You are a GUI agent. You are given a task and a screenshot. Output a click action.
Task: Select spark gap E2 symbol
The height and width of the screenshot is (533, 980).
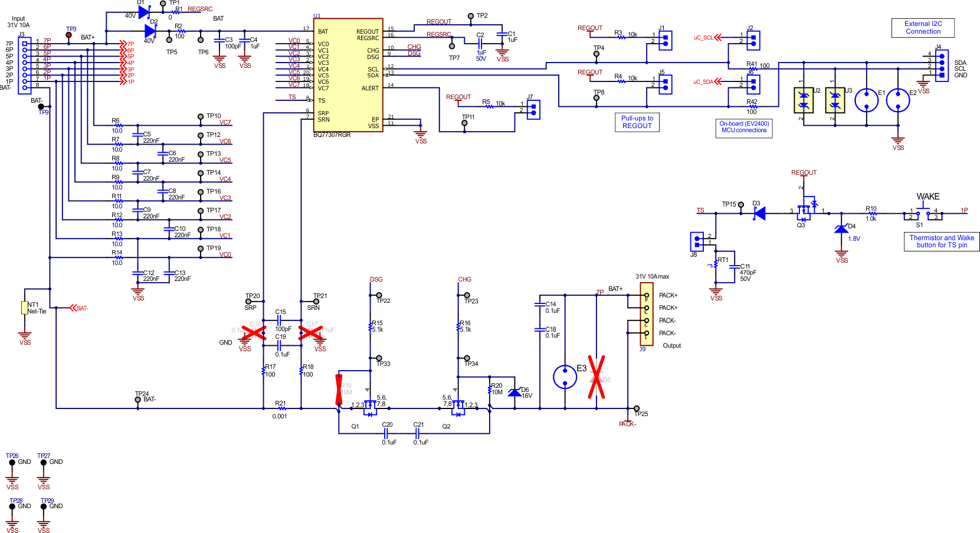click(x=898, y=100)
